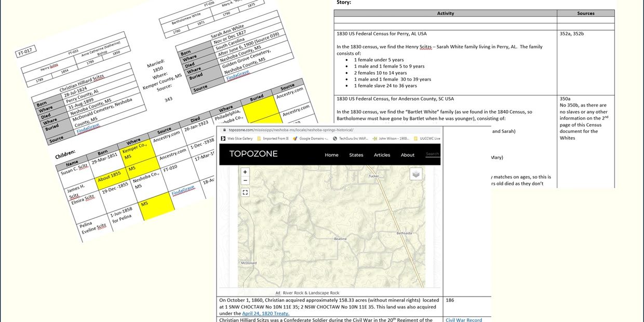Zoom out on the topographic map
The image size is (644, 322).
[245, 181]
